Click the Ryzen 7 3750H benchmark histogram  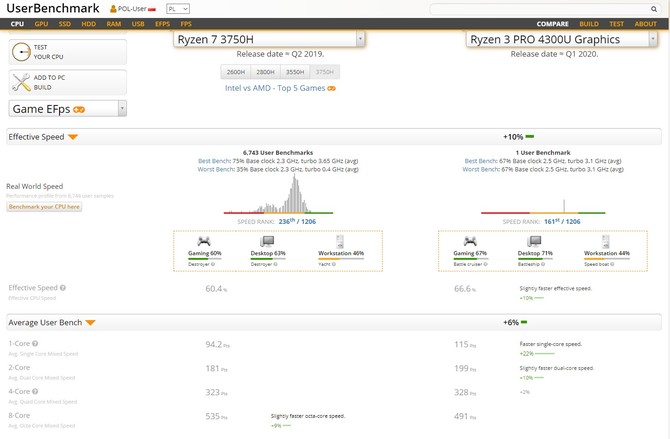click(278, 194)
